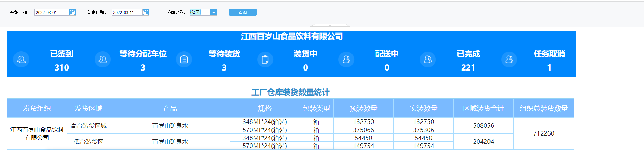Click the 查询 search button
644x150 pixels.
pos(243,12)
